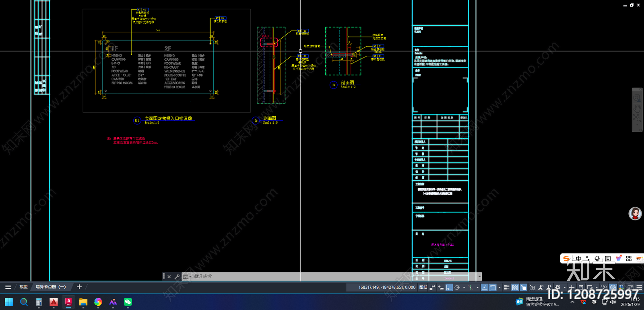This screenshot has width=644, height=310.
Task: Toggle object snap tracking
Action: (485, 287)
